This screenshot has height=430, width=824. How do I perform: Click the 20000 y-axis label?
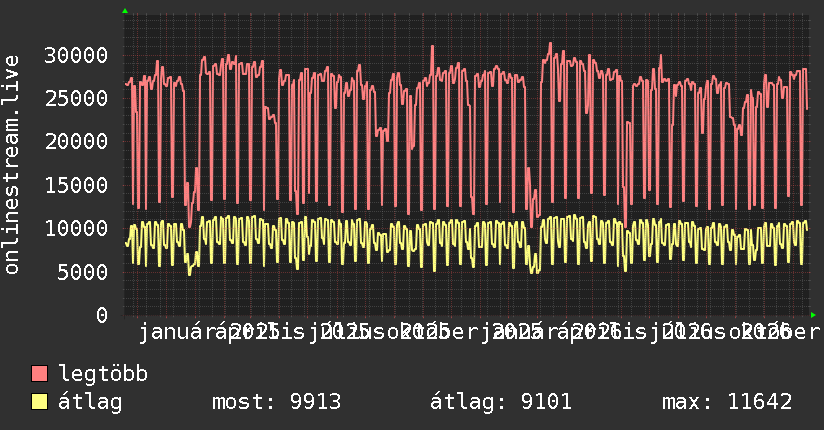76,141
